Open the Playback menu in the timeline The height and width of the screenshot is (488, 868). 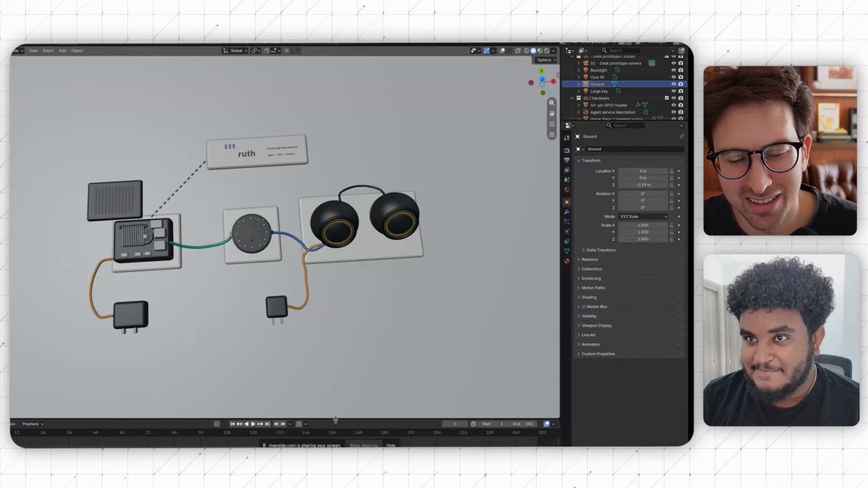[32, 424]
